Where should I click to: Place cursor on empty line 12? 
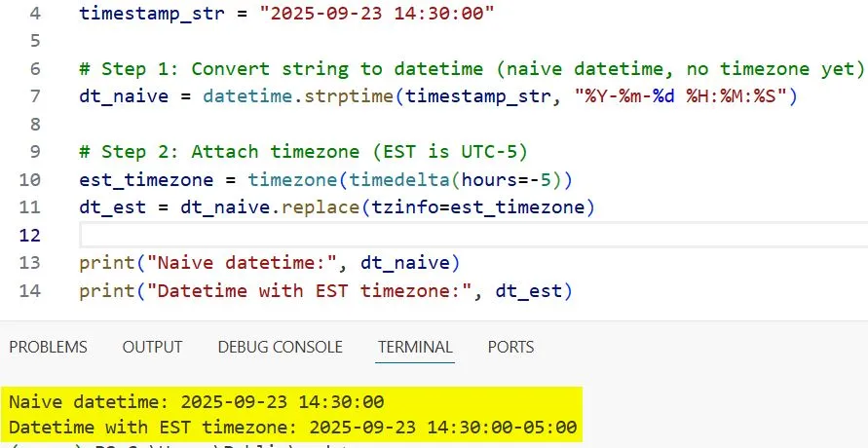coord(390,236)
